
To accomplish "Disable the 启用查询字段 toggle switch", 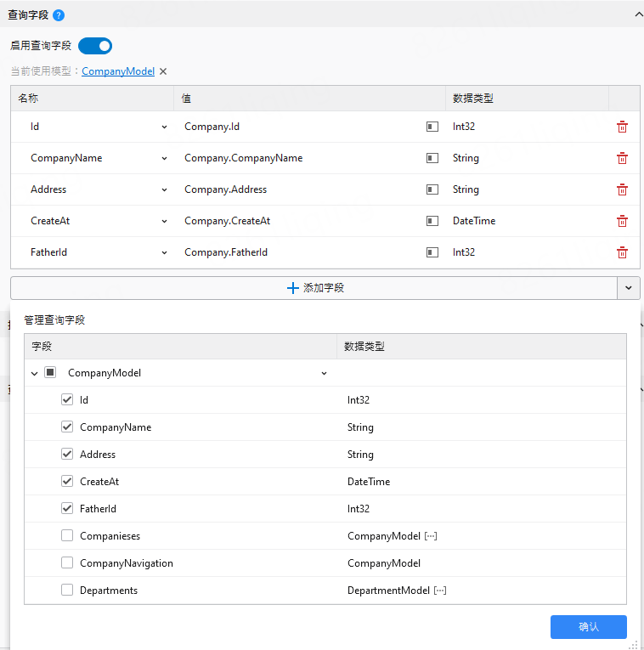I will click(x=95, y=46).
